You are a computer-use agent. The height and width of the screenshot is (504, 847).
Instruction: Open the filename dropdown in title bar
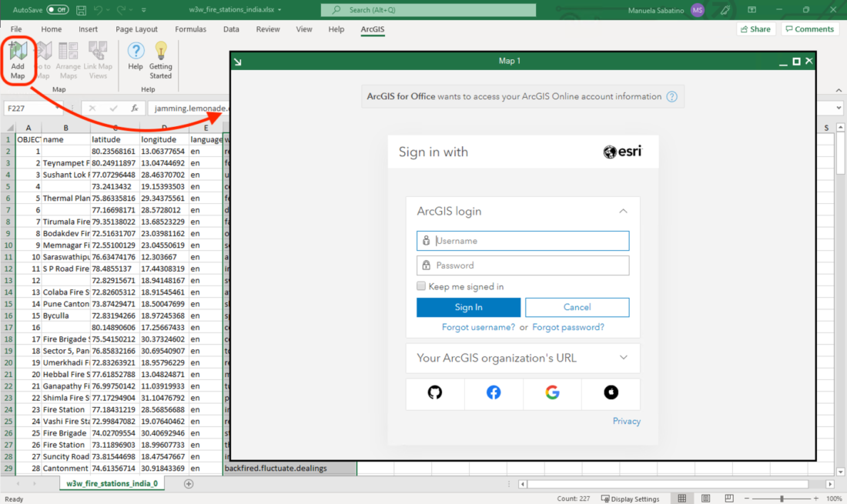[x=280, y=10]
